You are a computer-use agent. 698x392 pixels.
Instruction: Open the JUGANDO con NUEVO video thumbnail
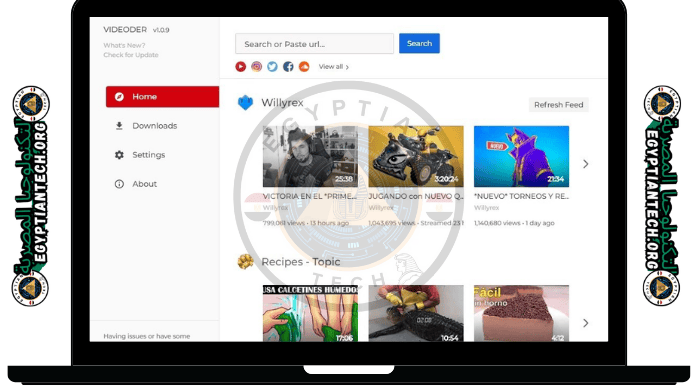(x=416, y=156)
